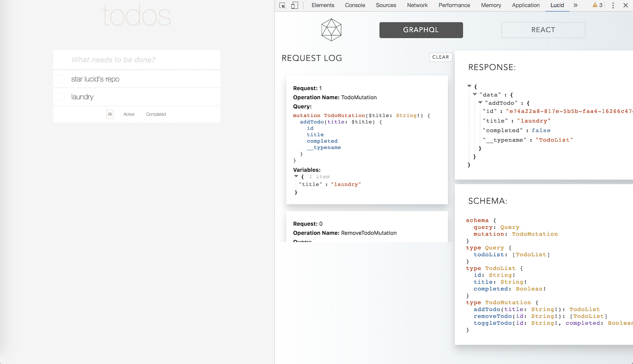Switch to the REACT view
The image size is (633, 364).
[x=543, y=30]
